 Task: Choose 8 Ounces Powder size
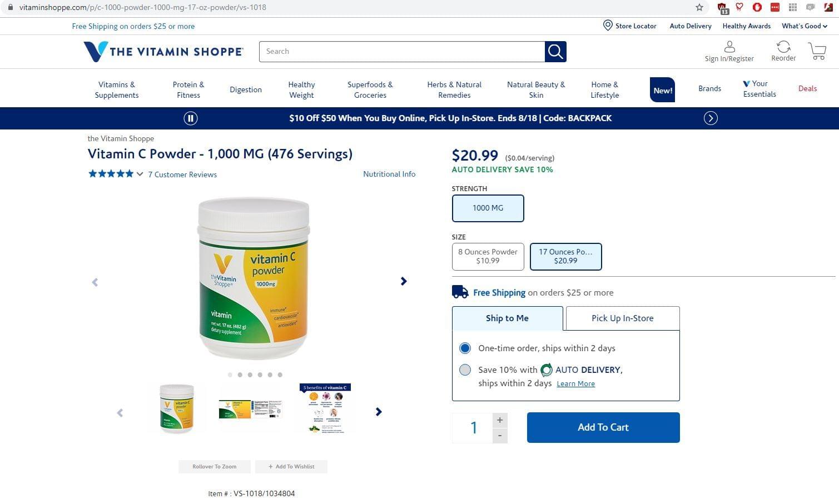tap(488, 257)
